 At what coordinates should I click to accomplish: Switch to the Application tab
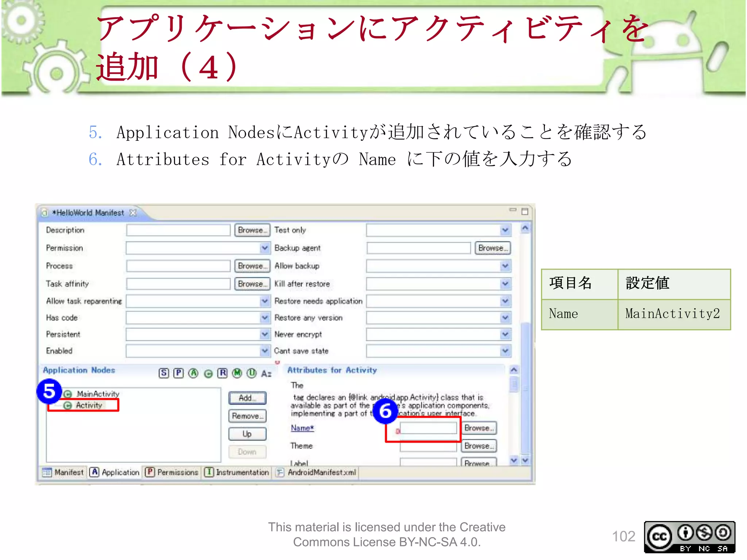(115, 472)
